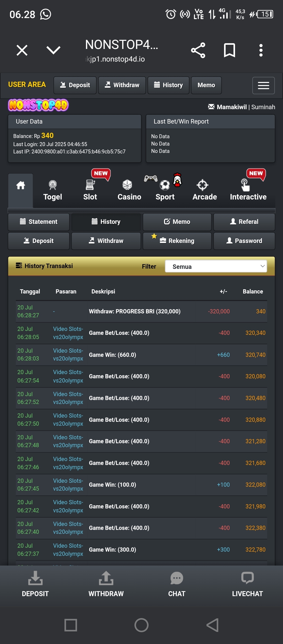Click the Deposit button in the User Area bar
Screen dimensions: 283x644
(x=75, y=85)
